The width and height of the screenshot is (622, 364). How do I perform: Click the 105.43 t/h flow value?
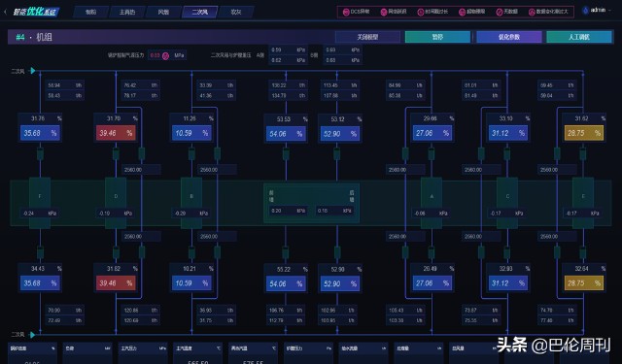coord(405,311)
